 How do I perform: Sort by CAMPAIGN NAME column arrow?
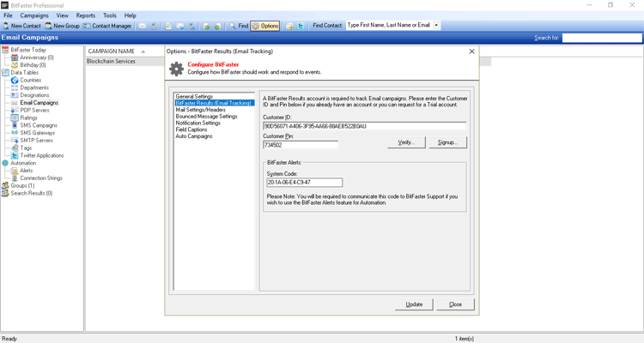point(143,51)
